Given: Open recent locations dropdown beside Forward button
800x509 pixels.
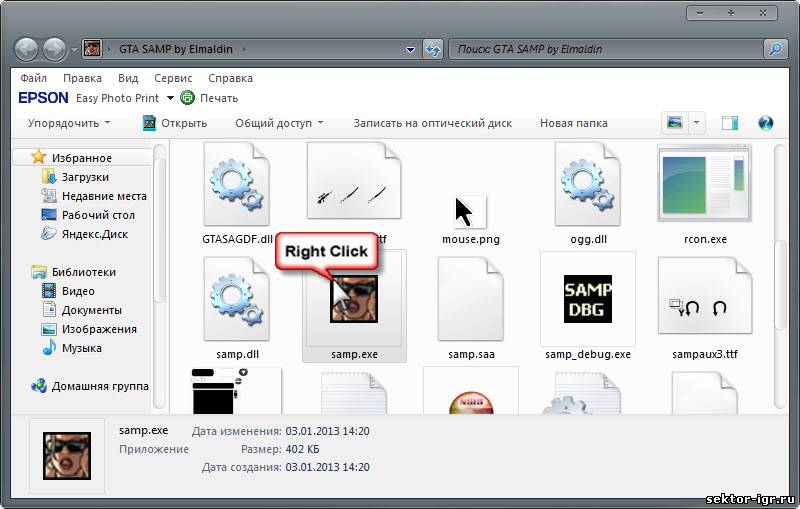Looking at the screenshot, I should coord(74,50).
